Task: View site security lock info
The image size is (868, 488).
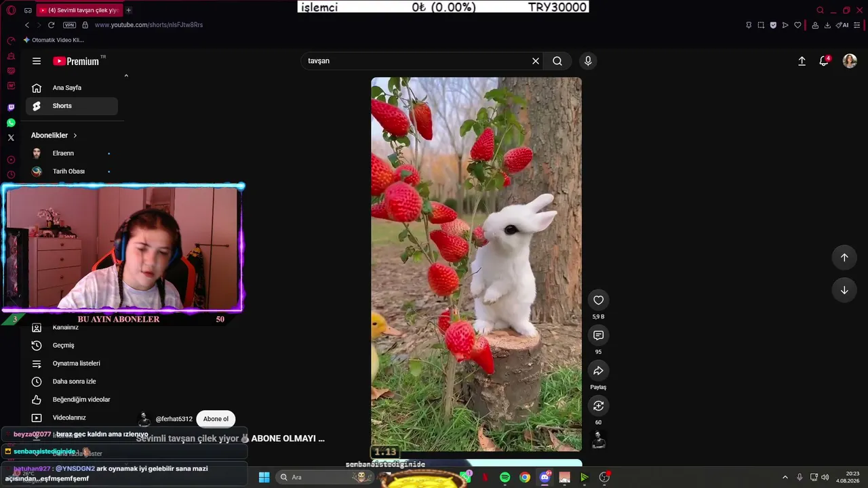Action: point(85,25)
